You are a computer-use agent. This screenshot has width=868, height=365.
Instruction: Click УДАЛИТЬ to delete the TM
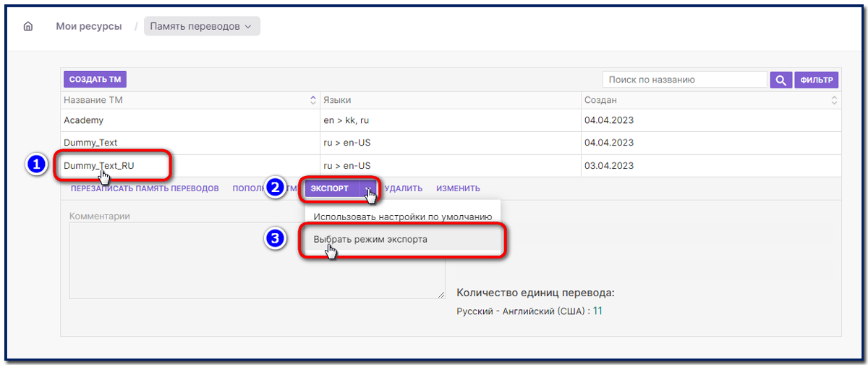pyautogui.click(x=404, y=189)
